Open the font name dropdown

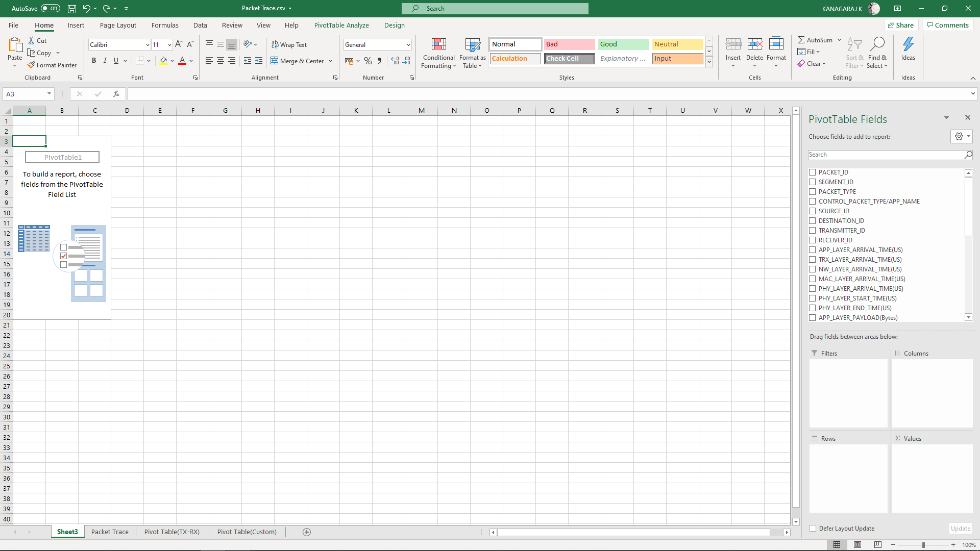click(148, 45)
